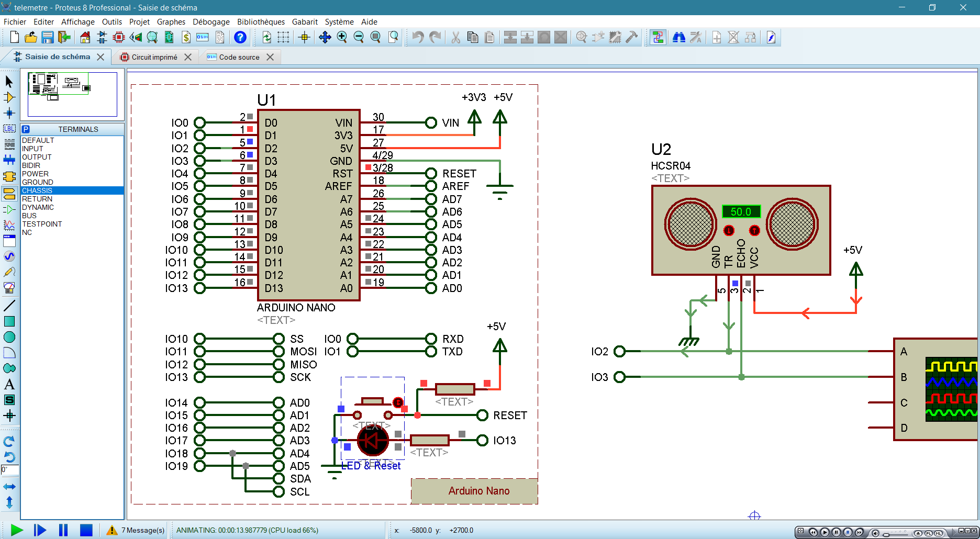Click the New Project icon
Screen dimensions: 980x539
click(15, 37)
